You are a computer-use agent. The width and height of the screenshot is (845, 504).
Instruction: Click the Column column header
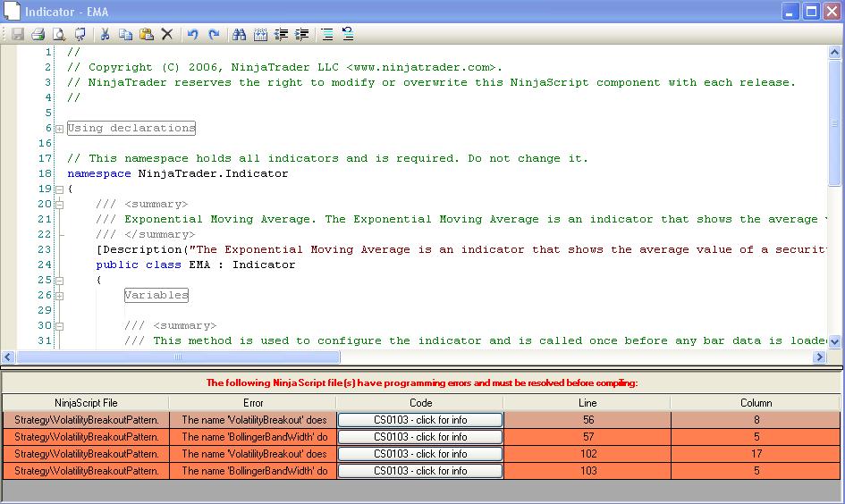click(756, 403)
